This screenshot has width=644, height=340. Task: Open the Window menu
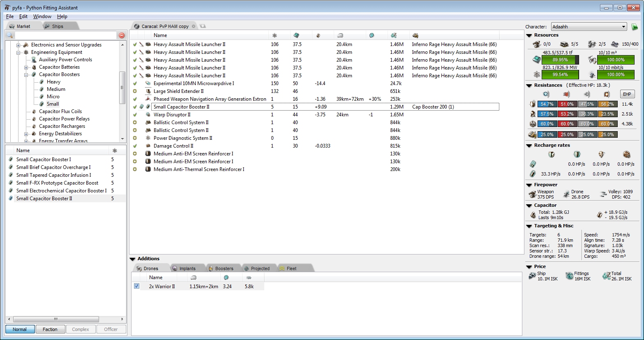[42, 16]
